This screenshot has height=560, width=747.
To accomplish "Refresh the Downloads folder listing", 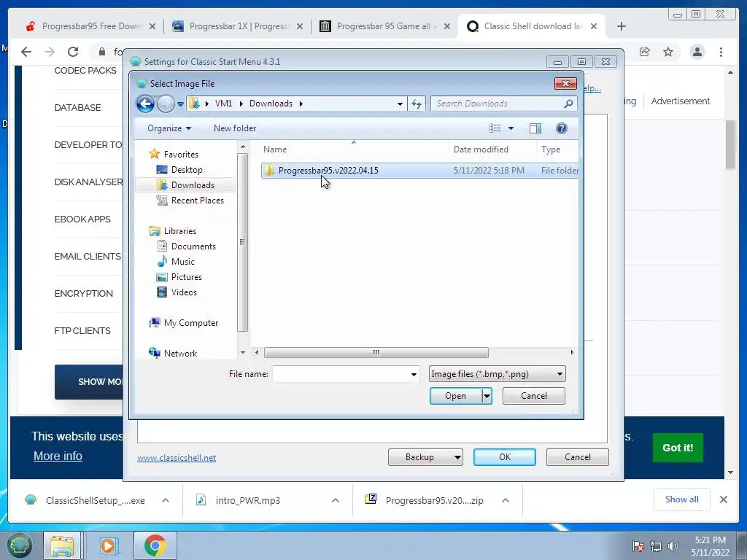I will point(417,104).
